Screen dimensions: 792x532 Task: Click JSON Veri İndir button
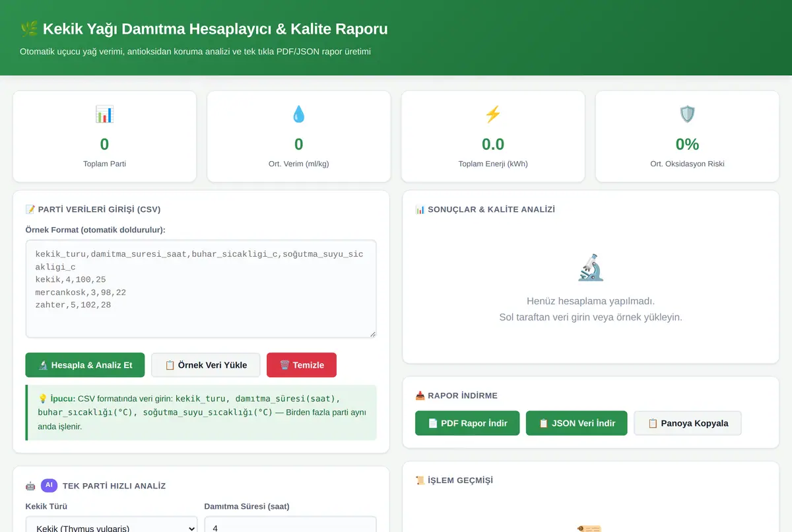point(577,423)
